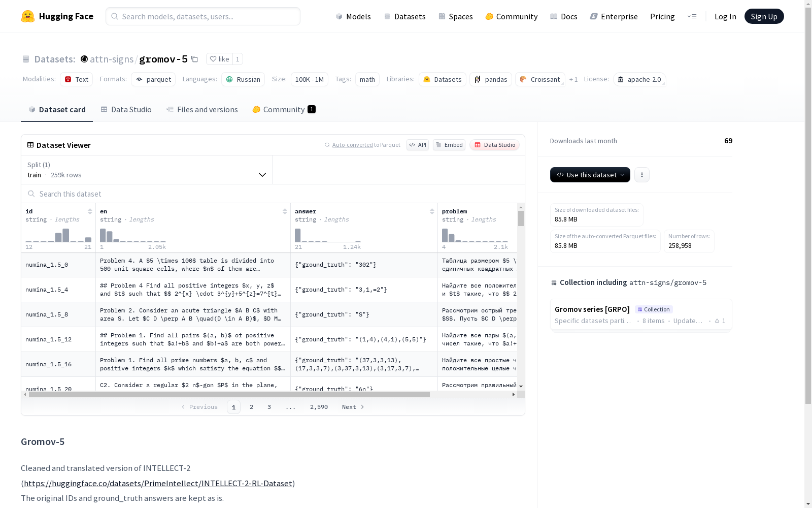Click the attn-signs owner link
The height and width of the screenshot is (508, 812).
pos(112,59)
